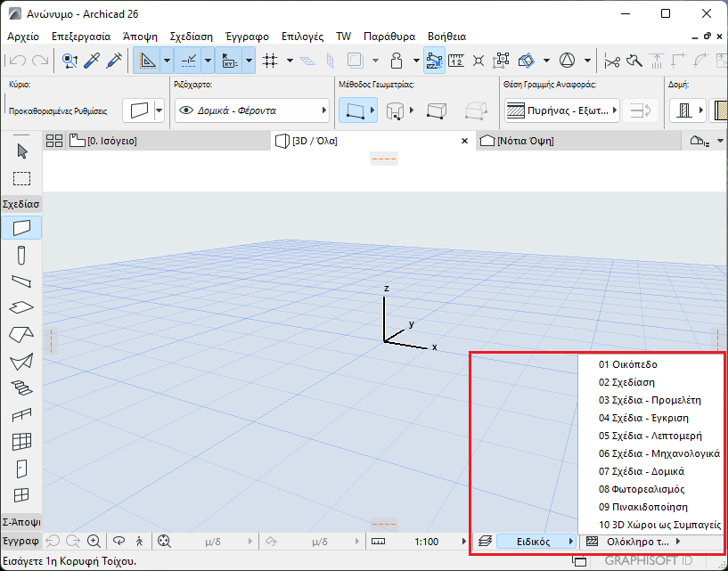Select the Marquee tool
This screenshot has width=728, height=571.
click(22, 179)
